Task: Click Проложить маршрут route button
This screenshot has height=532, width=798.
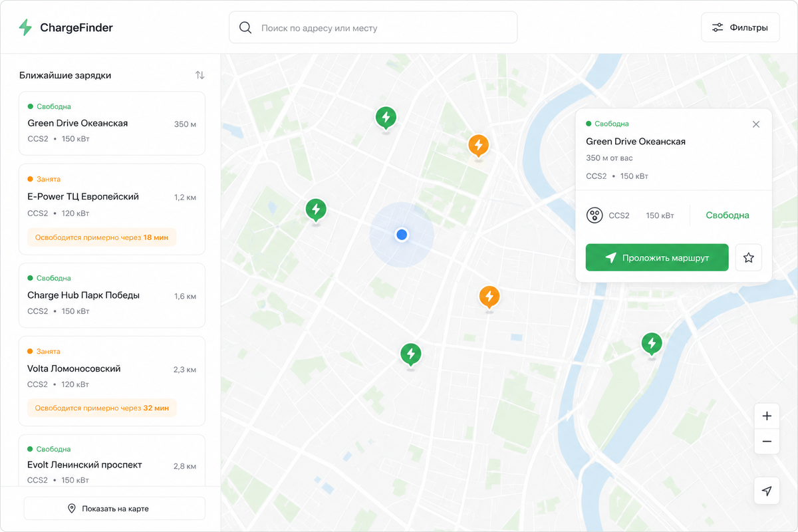Action: coord(657,258)
